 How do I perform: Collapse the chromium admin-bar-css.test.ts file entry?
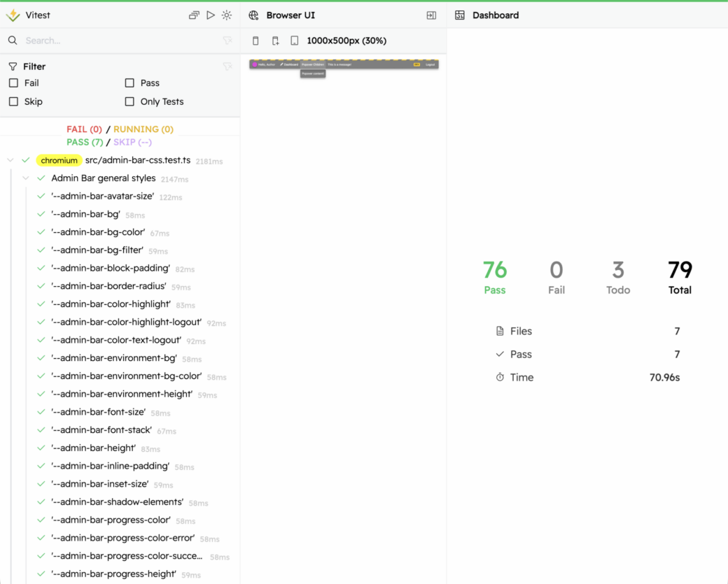click(x=10, y=159)
